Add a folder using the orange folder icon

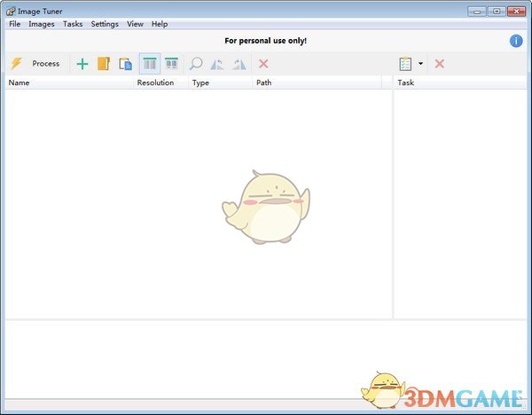tap(104, 64)
